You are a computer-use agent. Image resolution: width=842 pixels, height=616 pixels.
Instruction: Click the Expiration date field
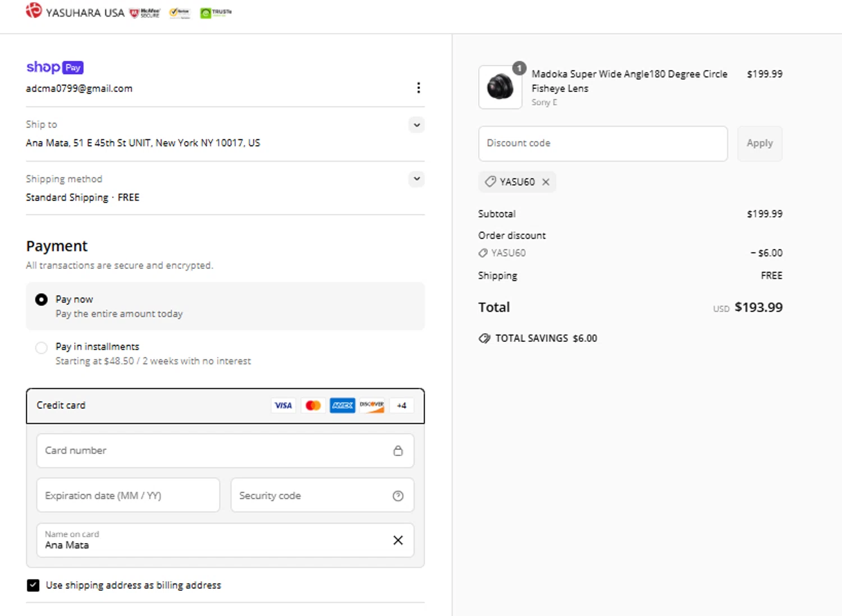point(128,495)
